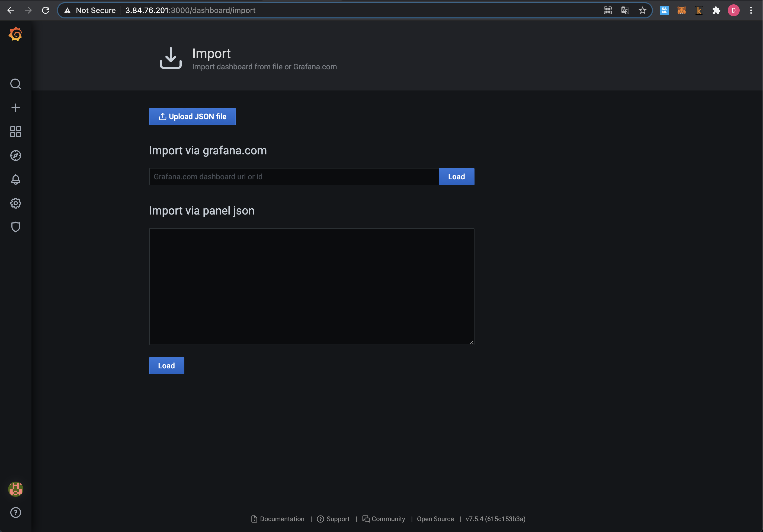Screen dimensions: 763x532
Task: Open the Community footer link
Action: pos(388,519)
